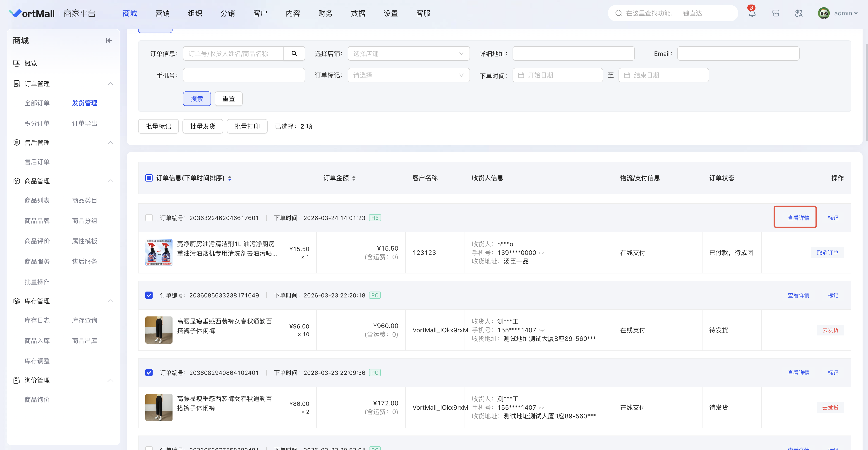The image size is (868, 450).
Task: Reveal phone number for h***o recipient
Action: 542,253
